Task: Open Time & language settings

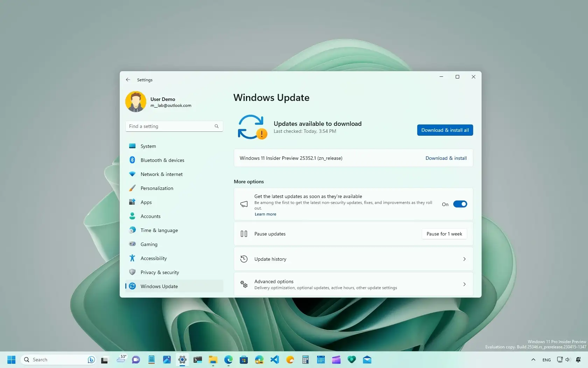Action: click(174, 230)
